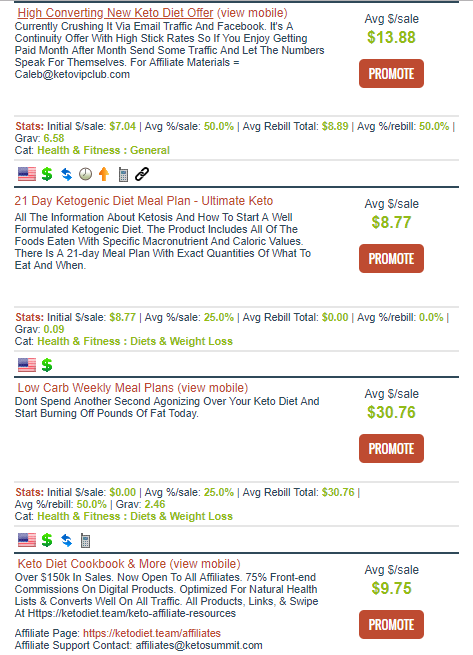Image resolution: width=473 pixels, height=655 pixels.
Task: Click mobile phone icon in first listing
Action: click(123, 174)
